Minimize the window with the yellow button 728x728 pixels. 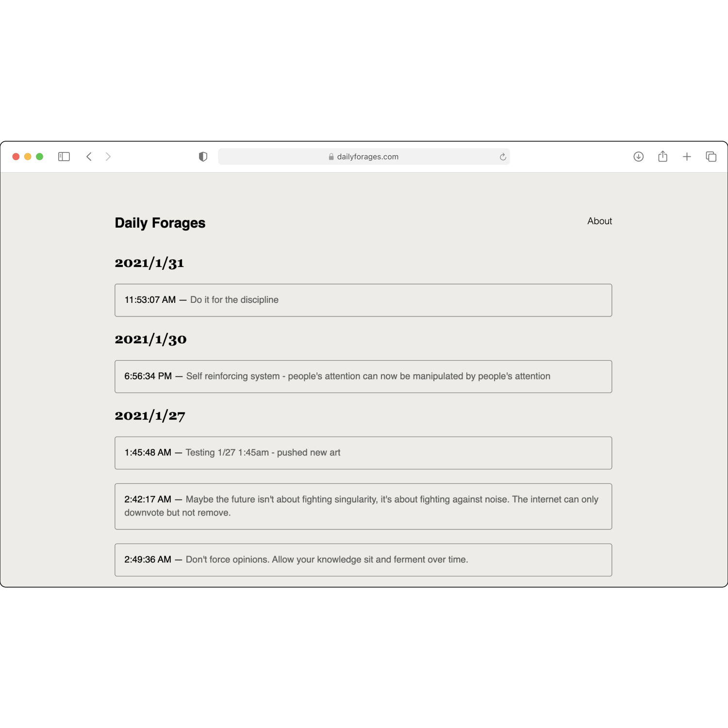click(x=28, y=157)
